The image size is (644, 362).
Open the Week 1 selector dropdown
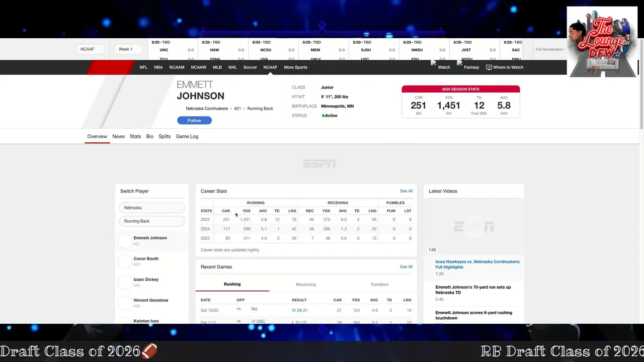pyautogui.click(x=128, y=49)
